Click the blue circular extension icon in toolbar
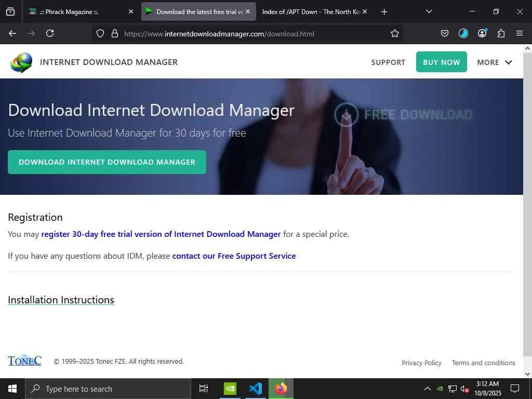The width and height of the screenshot is (532, 399). click(x=463, y=33)
